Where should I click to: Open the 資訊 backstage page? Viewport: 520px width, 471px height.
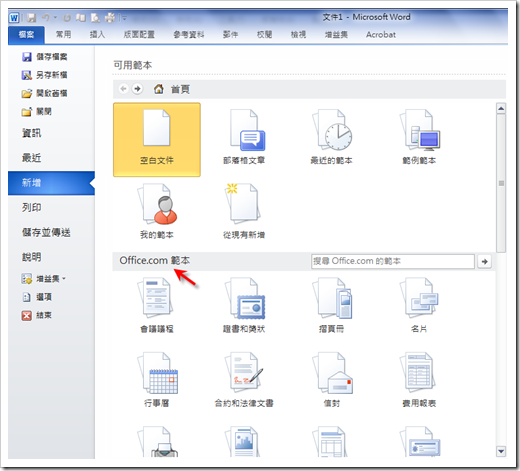pos(32,133)
